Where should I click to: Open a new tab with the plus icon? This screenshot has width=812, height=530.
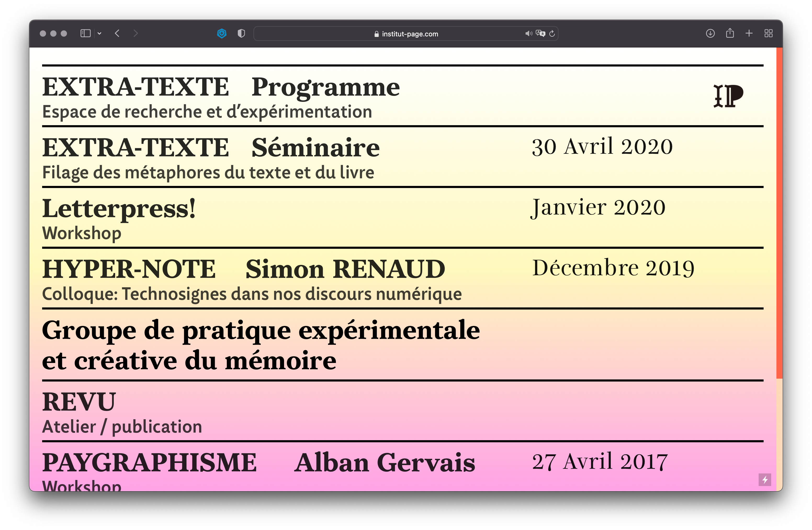coord(749,34)
